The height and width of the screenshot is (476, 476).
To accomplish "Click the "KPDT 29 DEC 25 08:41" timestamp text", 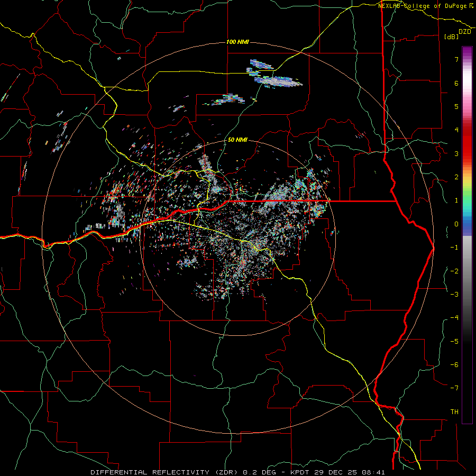I will pos(337,472).
